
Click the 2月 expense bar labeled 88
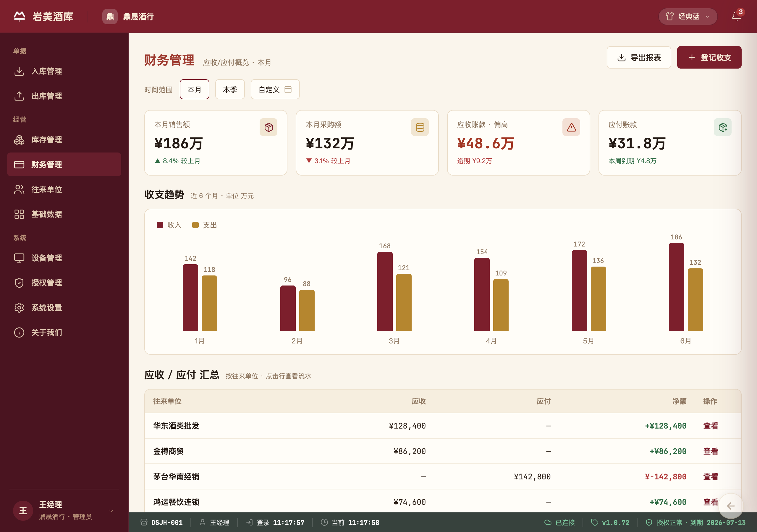pyautogui.click(x=307, y=310)
